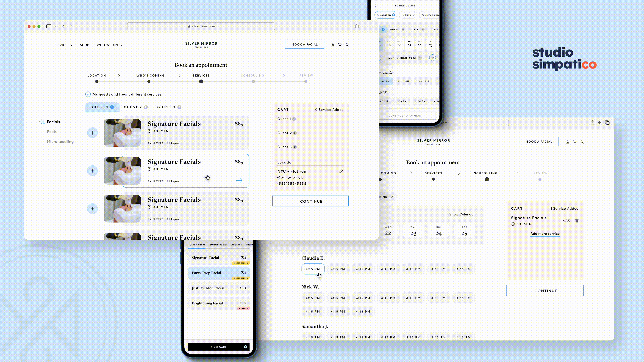Choose Thu 23 date in back window
Screen dimensions: 644x362
point(414,231)
